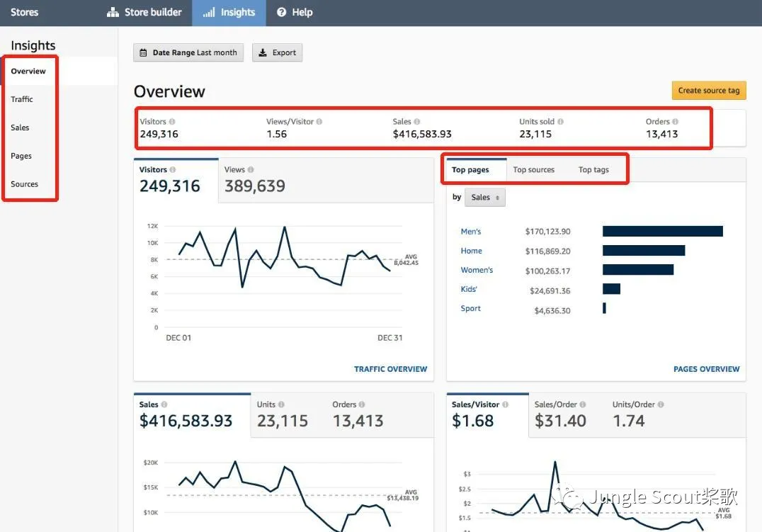
Task: Click info icon beside Views/Visitor metric
Action: click(x=319, y=122)
